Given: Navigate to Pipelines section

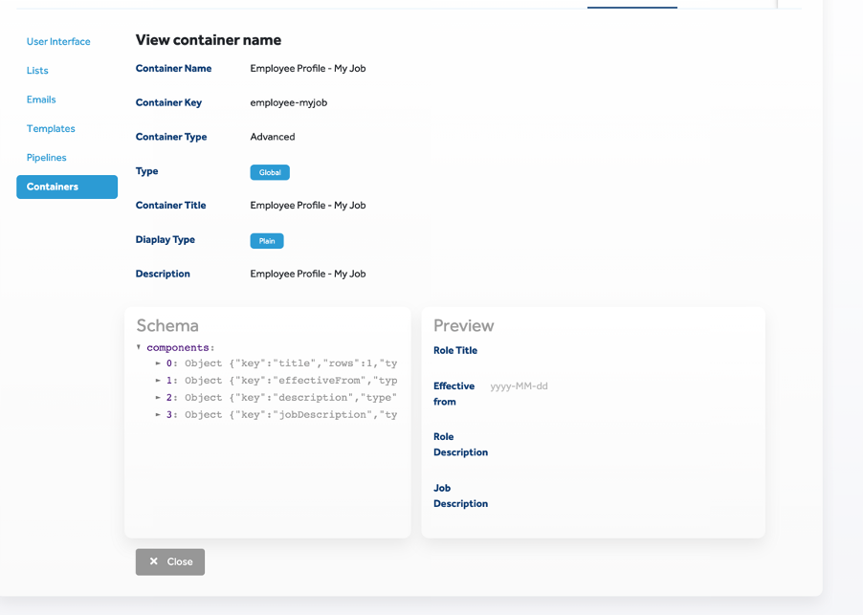Looking at the screenshot, I should 47,158.
